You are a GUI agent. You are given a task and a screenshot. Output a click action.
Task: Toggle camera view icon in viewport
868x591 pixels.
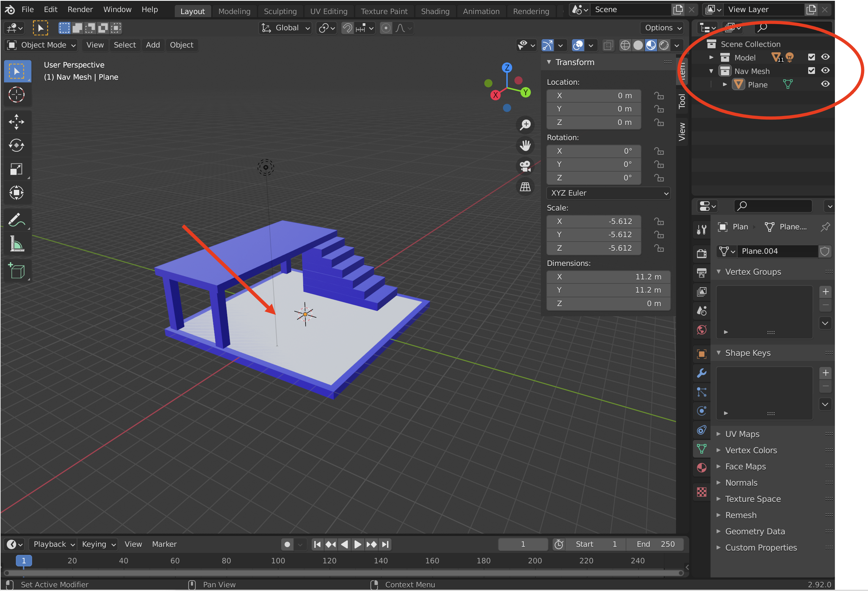click(525, 166)
